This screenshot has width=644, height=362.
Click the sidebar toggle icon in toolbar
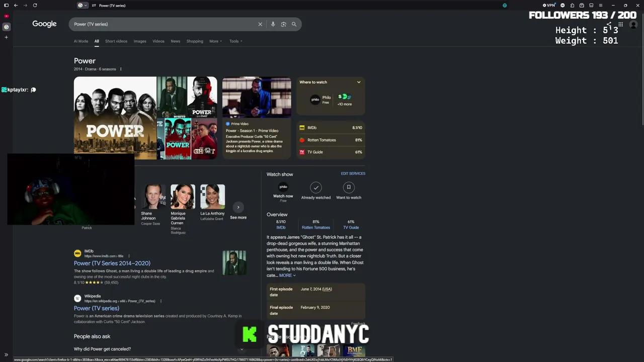tap(591, 5)
